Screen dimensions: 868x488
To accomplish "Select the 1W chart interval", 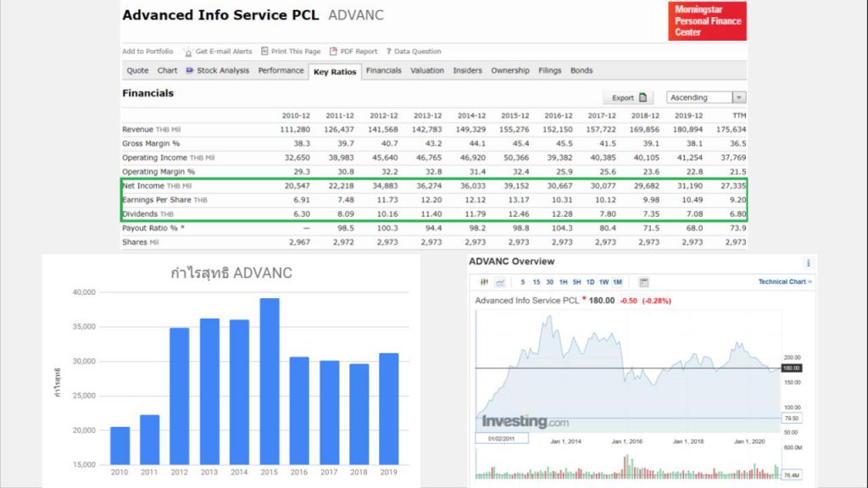I will [x=604, y=282].
